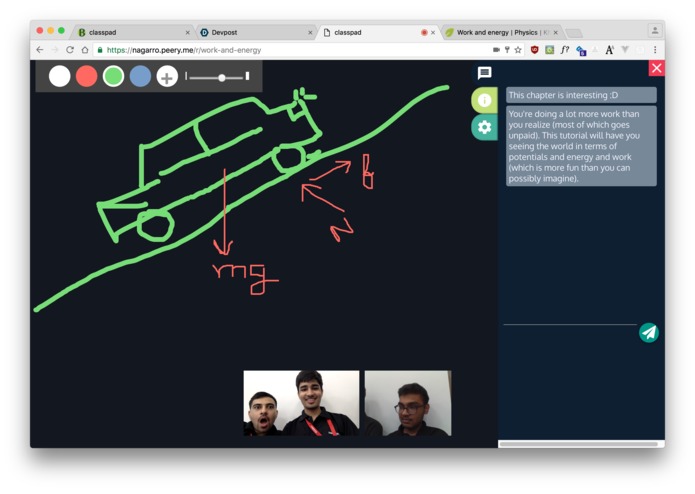This screenshot has width=695, height=494.
Task: Open the settings gear panel
Action: pos(484,128)
